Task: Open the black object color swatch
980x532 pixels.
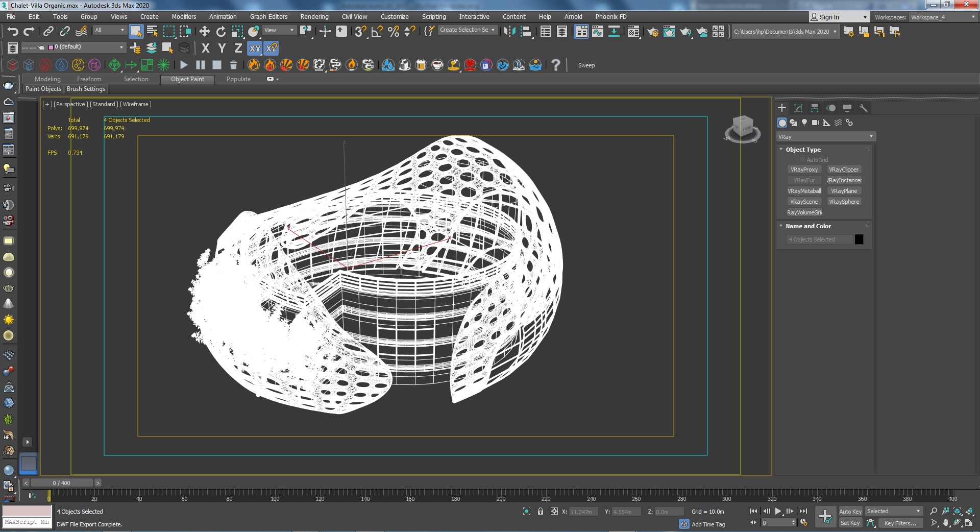Action: click(859, 239)
